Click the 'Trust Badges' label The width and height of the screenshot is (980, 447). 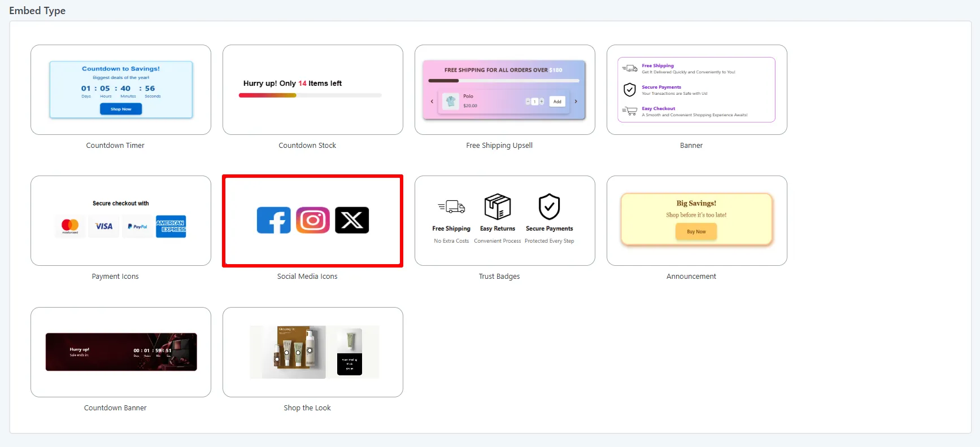[x=499, y=277]
